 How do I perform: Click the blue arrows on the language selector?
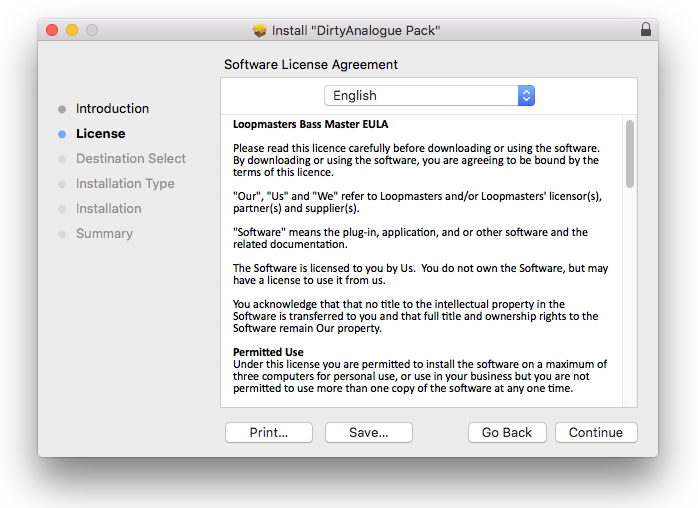(526, 96)
